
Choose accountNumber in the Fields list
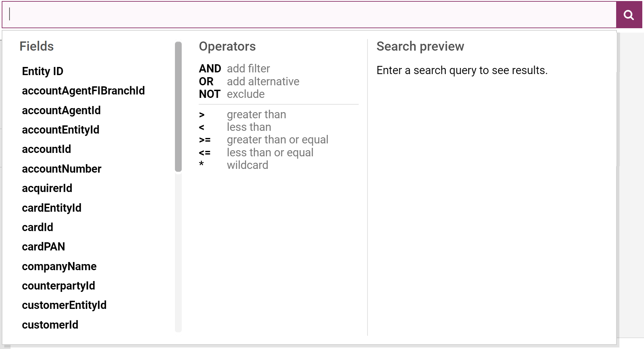point(62,169)
